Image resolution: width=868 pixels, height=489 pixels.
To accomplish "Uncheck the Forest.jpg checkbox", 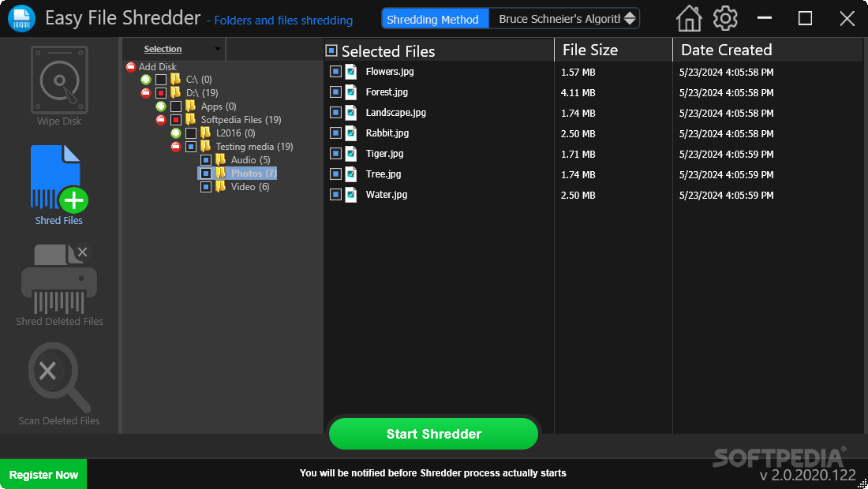I will click(335, 91).
